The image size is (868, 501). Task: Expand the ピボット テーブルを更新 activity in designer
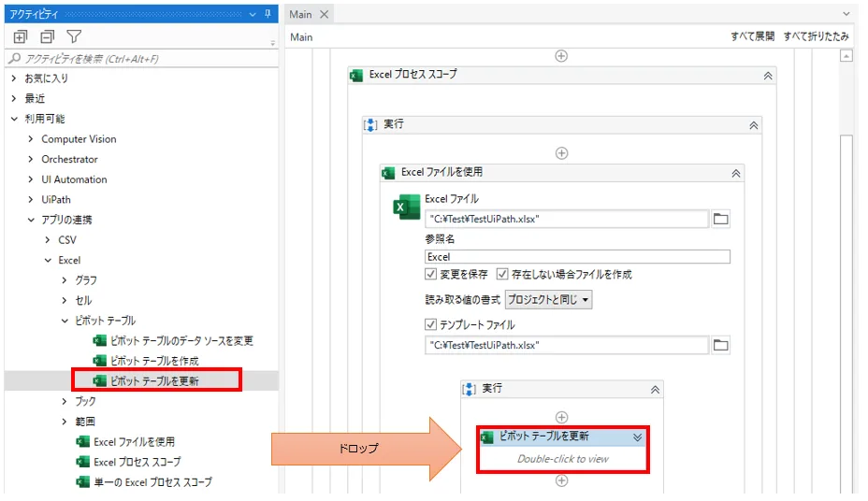(x=638, y=437)
